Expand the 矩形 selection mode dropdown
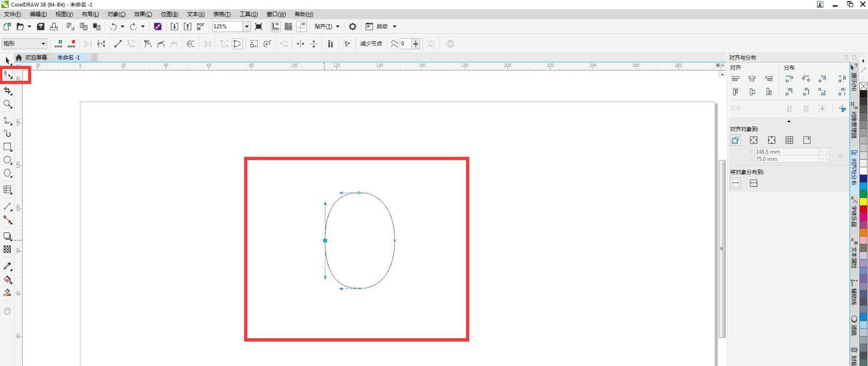868x366 pixels. (43, 44)
